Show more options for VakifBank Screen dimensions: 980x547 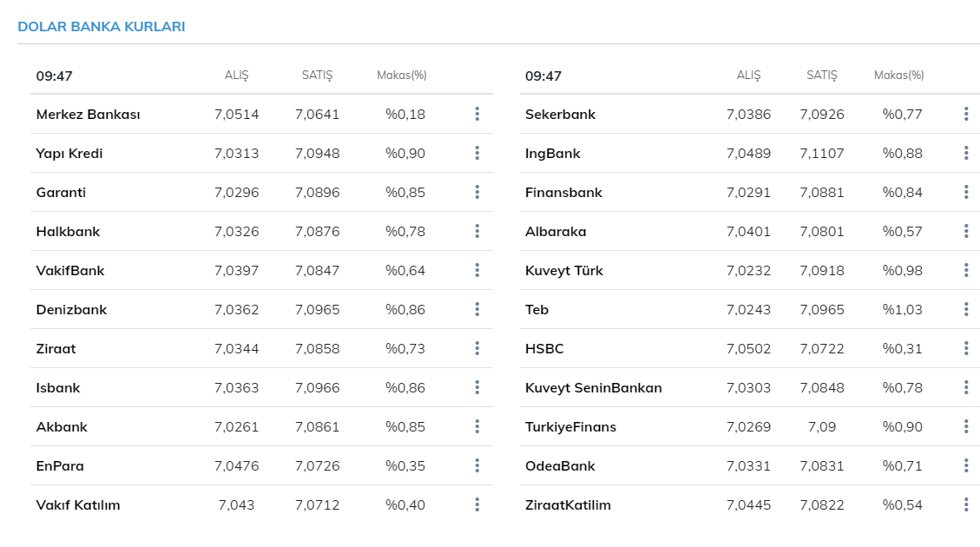point(477,270)
